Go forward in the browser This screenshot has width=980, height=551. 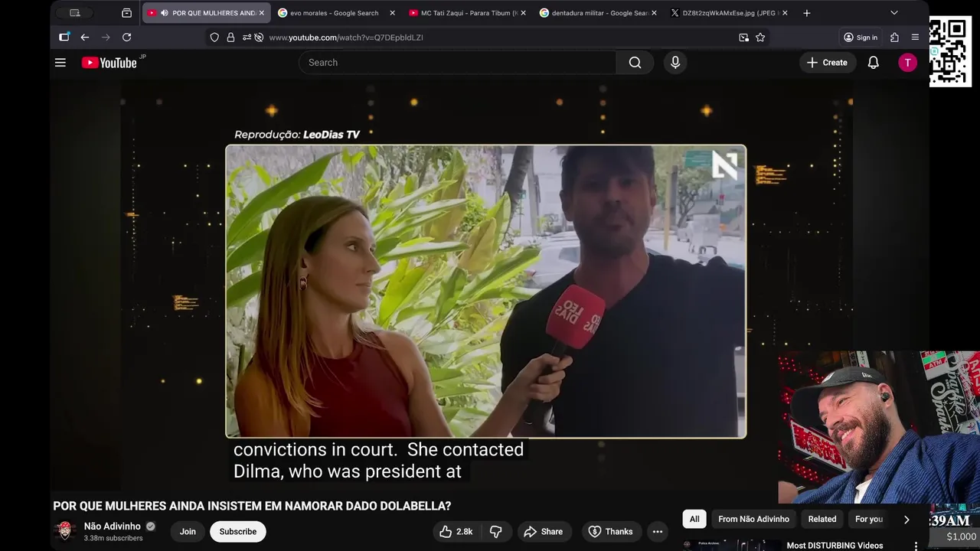[106, 37]
